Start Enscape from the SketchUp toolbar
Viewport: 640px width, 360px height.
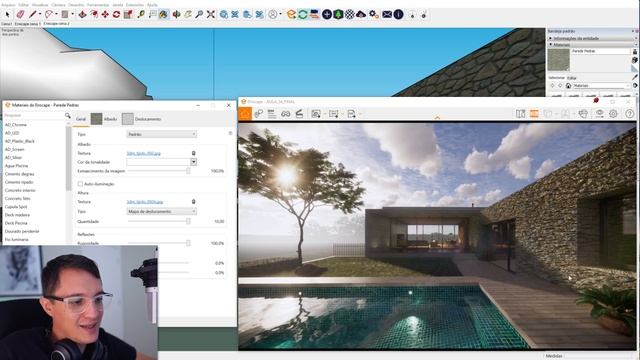pos(291,15)
